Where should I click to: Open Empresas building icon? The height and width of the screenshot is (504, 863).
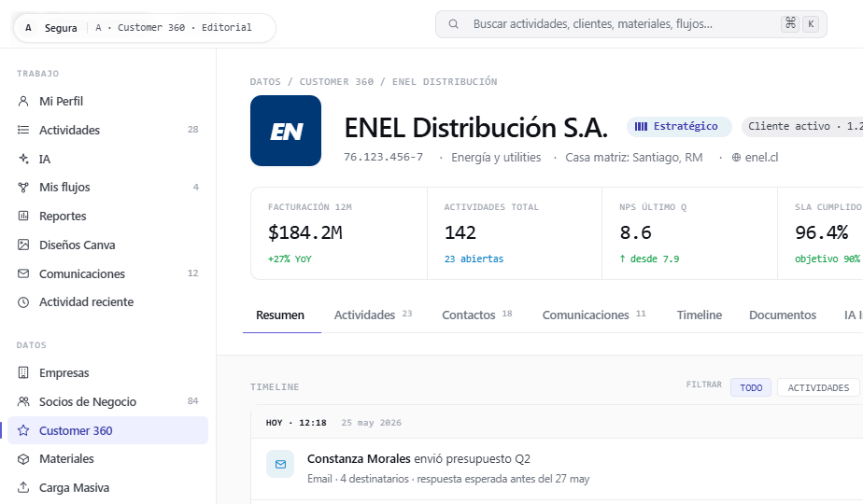click(x=23, y=372)
